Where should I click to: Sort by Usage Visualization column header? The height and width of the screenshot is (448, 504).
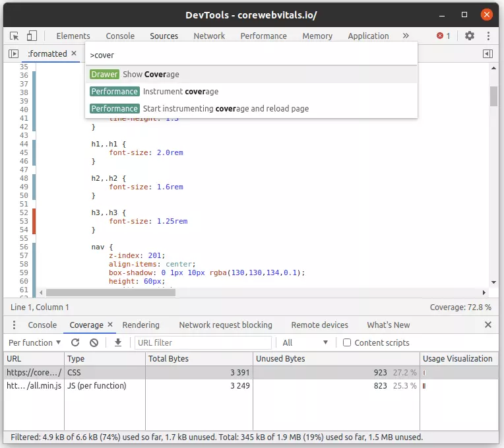pos(459,358)
